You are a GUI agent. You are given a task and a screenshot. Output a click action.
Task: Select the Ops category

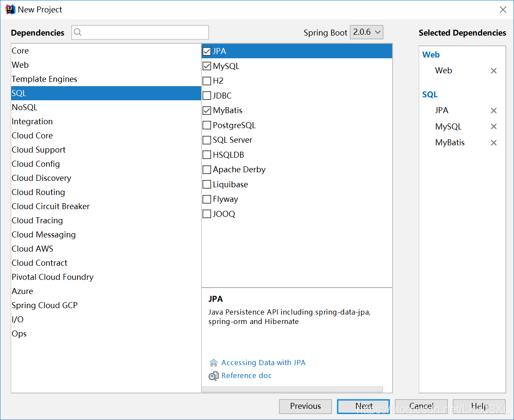click(106, 333)
